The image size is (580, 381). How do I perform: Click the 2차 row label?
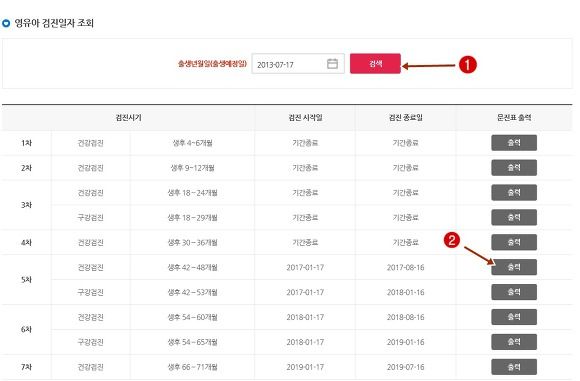pyautogui.click(x=26, y=168)
